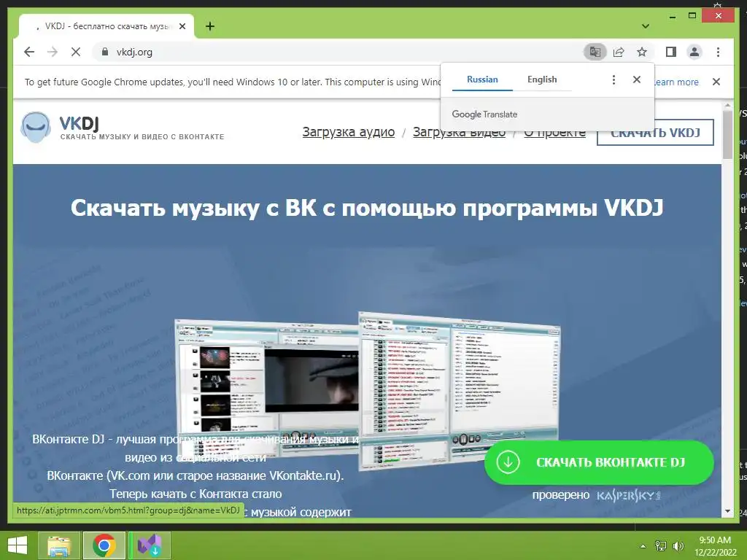
Task: Bookmark this page with star icon
Action: [642, 52]
